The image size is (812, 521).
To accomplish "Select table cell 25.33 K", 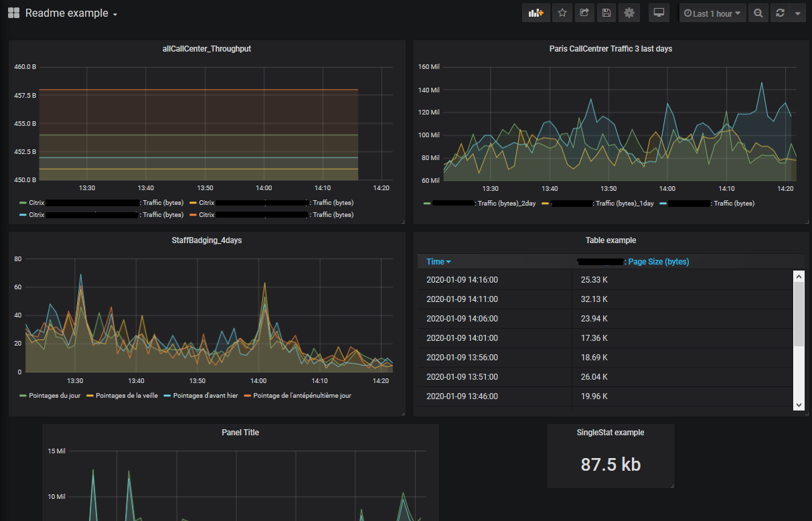I will (x=594, y=280).
